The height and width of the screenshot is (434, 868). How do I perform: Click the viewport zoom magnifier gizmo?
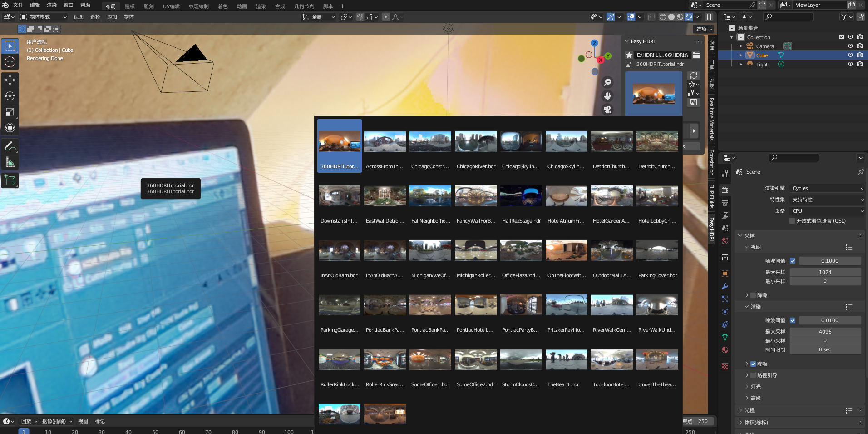(607, 82)
